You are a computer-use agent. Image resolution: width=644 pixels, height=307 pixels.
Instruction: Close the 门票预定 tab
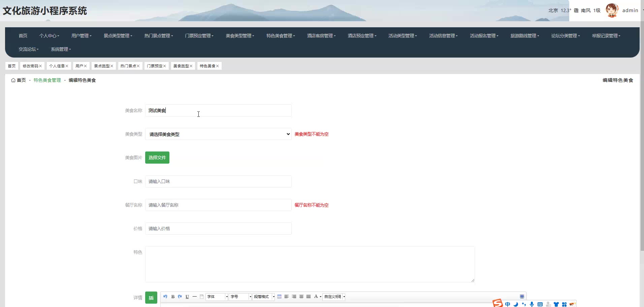[x=165, y=66]
